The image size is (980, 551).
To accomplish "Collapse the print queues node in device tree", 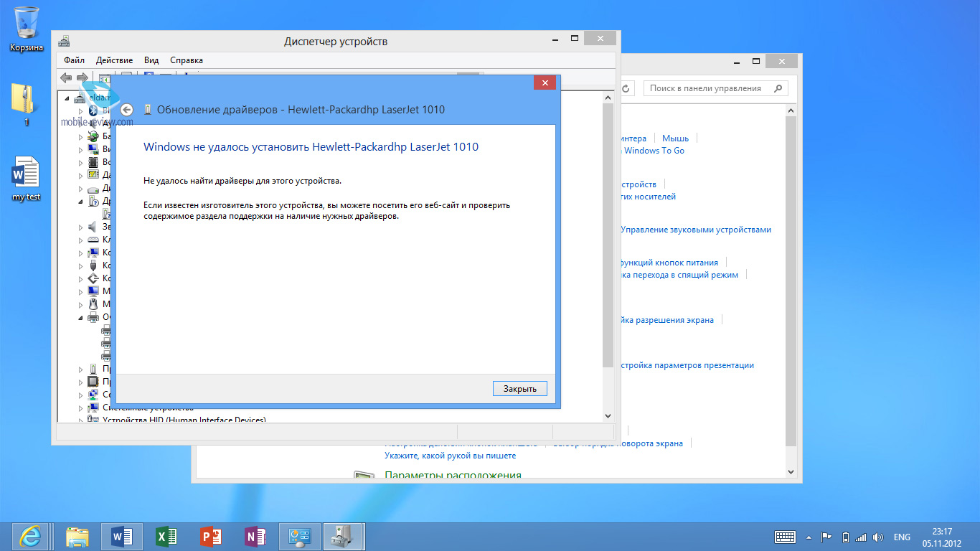I will click(x=81, y=317).
